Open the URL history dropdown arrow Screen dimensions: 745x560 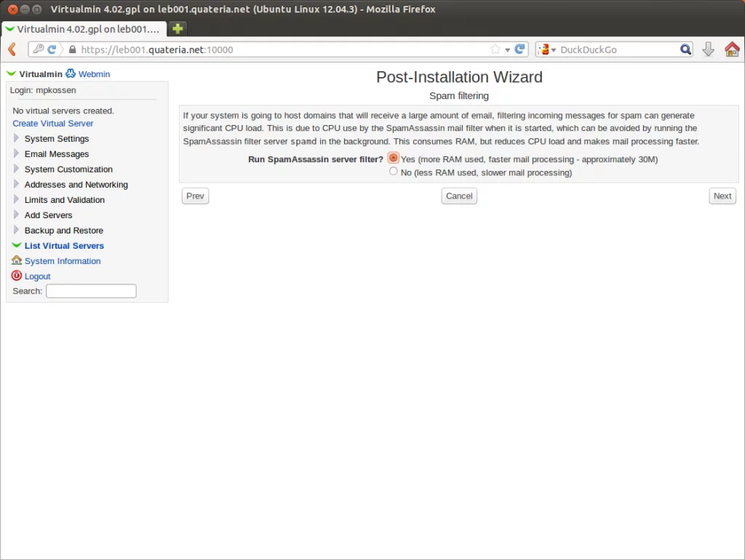point(507,50)
